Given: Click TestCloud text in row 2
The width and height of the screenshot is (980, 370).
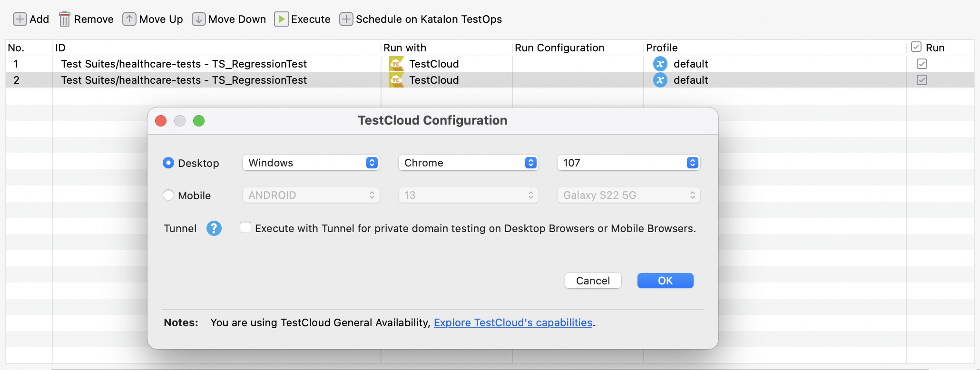Looking at the screenshot, I should pyautogui.click(x=434, y=80).
